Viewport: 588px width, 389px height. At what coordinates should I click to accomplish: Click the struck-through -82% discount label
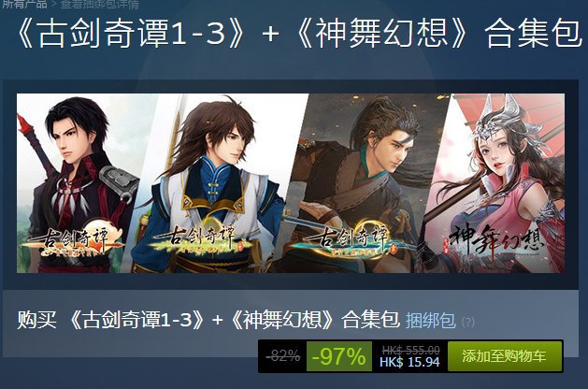coord(282,355)
